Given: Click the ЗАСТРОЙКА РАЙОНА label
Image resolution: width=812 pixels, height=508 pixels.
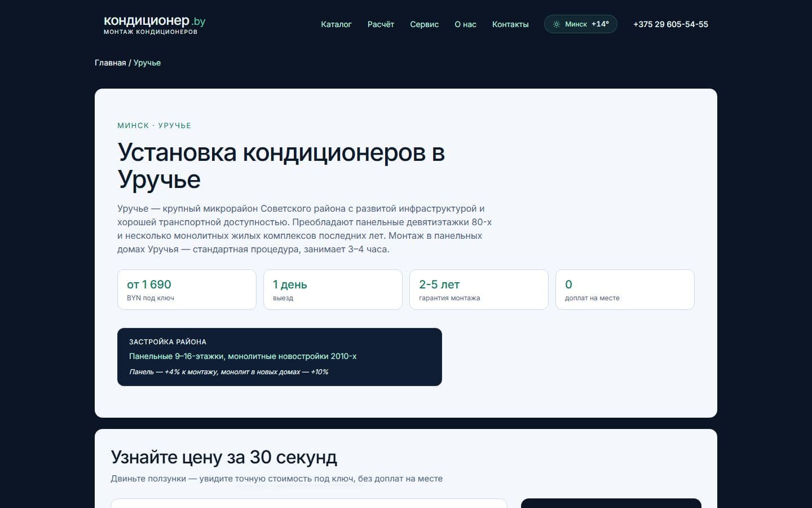Looking at the screenshot, I should 167,341.
